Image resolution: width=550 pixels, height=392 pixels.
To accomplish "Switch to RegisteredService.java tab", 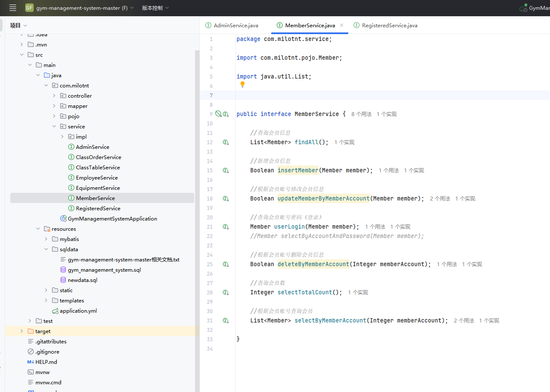I will 385,26.
